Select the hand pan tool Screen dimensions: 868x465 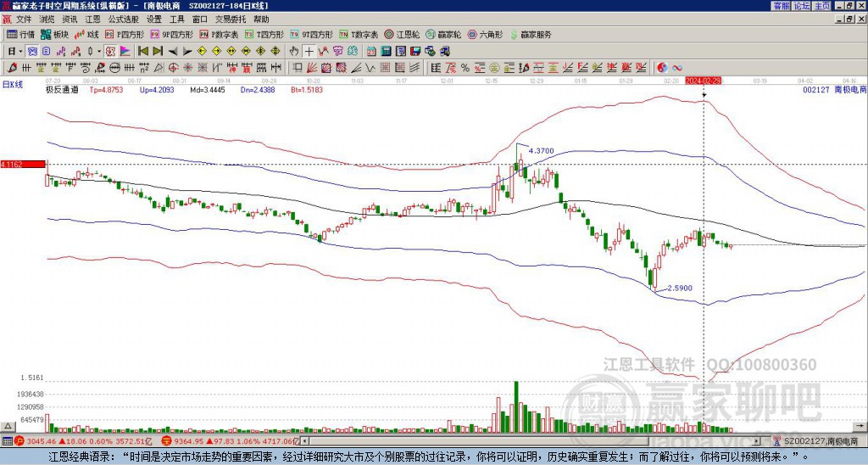[294, 51]
